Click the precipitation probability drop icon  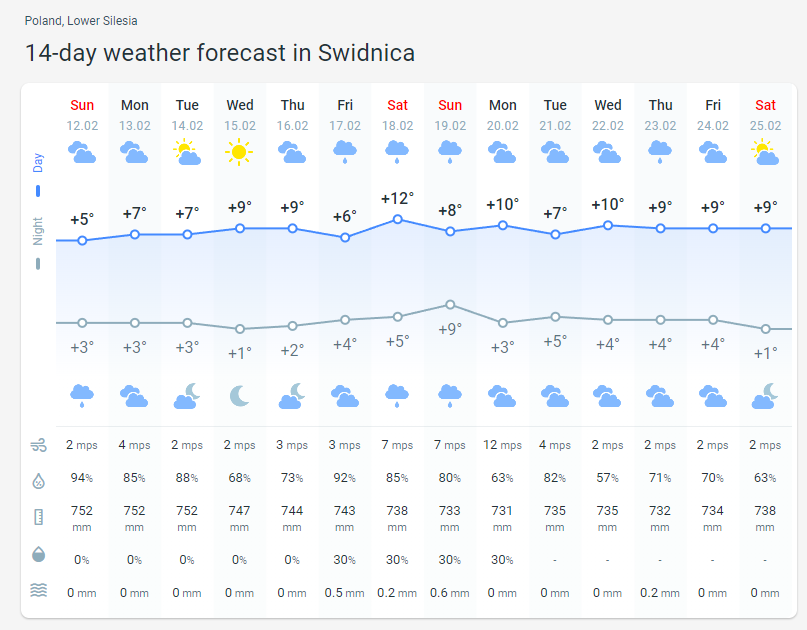click(38, 555)
